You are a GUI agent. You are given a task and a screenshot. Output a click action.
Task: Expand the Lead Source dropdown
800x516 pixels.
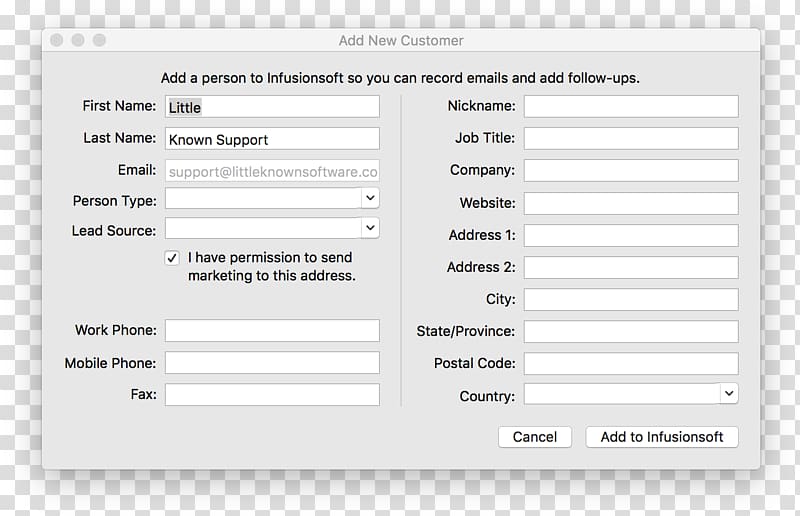point(272,228)
